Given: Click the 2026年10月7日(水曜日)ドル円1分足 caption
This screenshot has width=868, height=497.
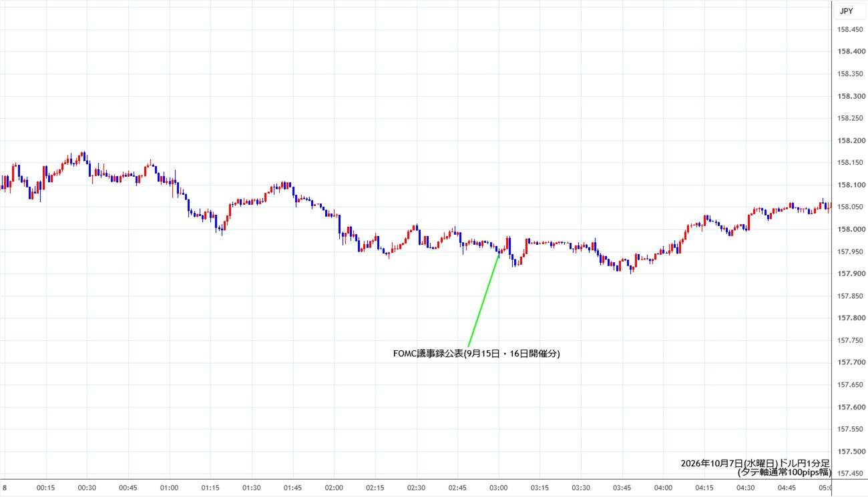Looking at the screenshot, I should (x=755, y=463).
